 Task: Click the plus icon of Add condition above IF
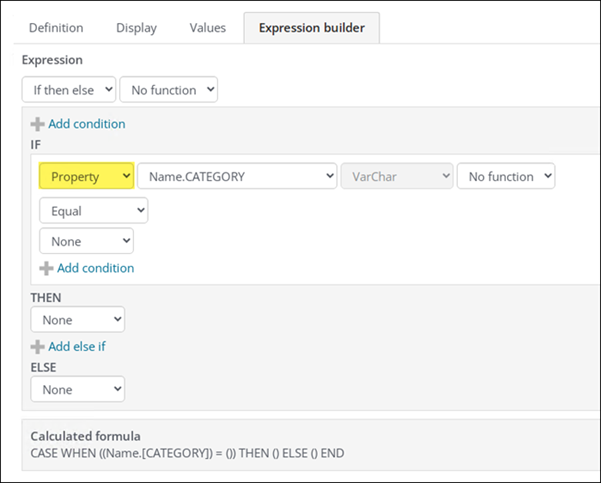pos(38,124)
